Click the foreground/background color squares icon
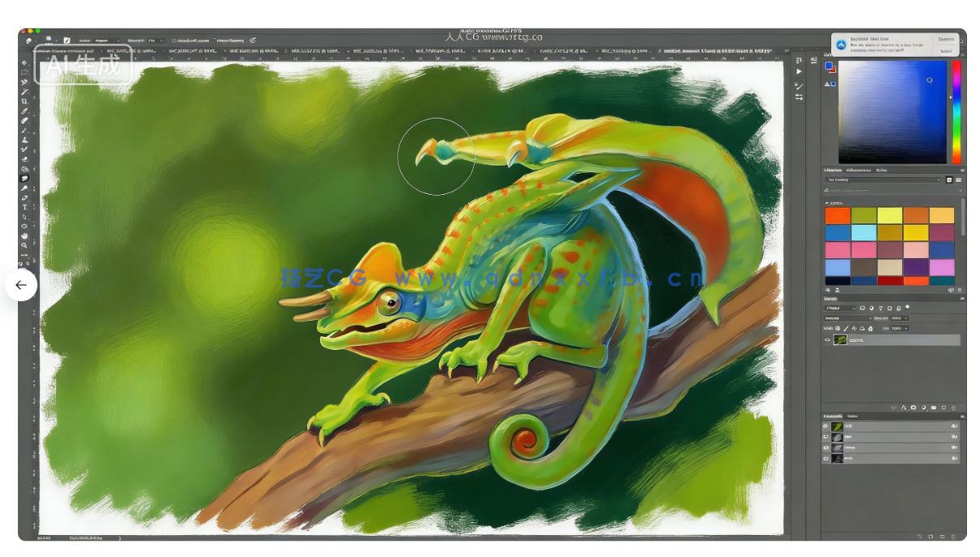This screenshot has height=557, width=980. pos(830,68)
